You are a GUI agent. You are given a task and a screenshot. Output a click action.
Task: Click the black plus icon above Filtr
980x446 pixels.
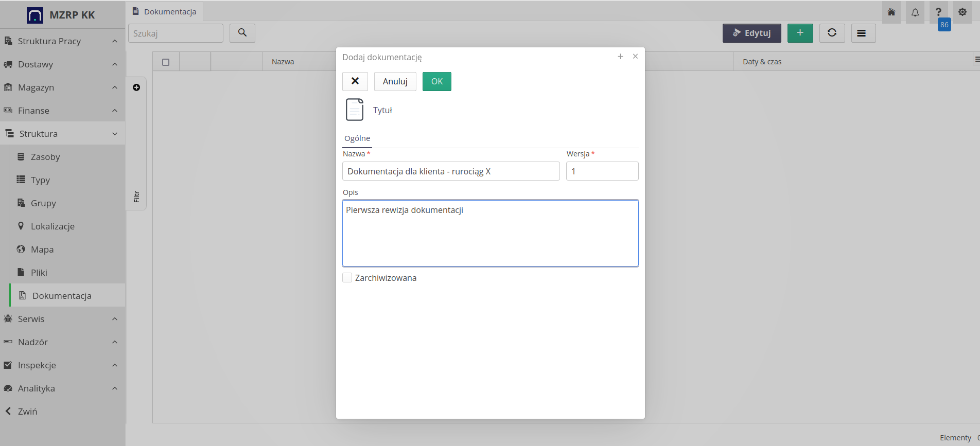[x=136, y=87]
